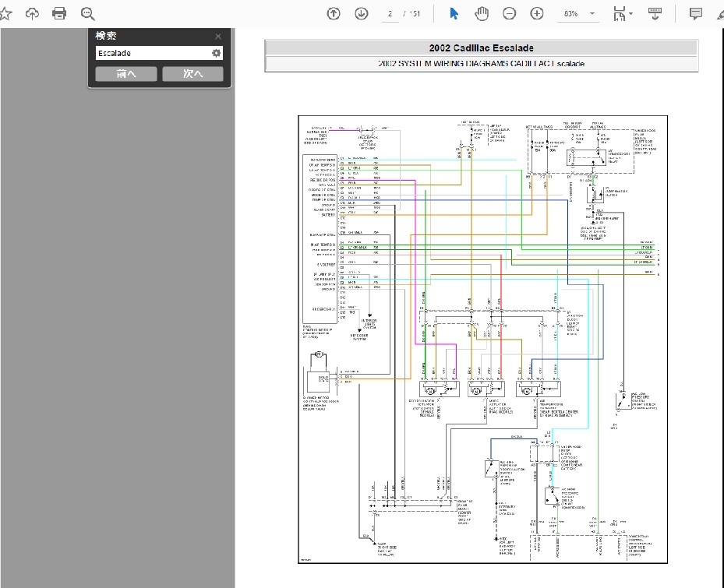The image size is (724, 588).
Task: Go to the previous page with the up arrow
Action: pyautogui.click(x=334, y=14)
